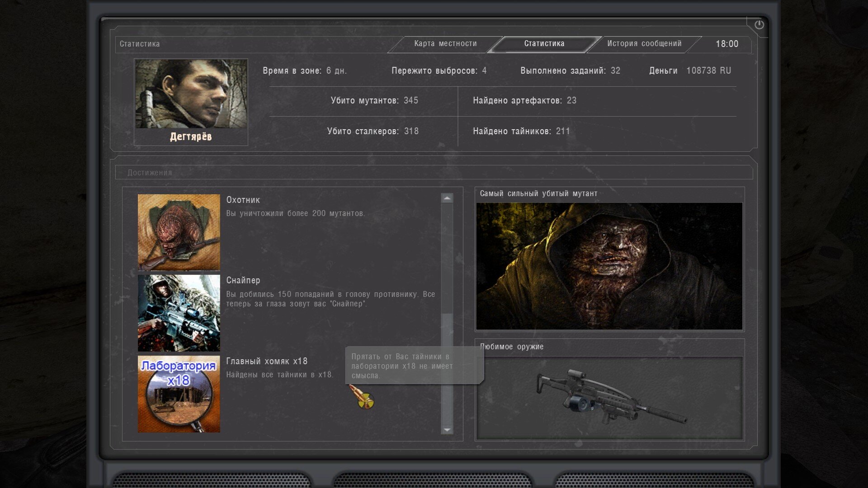Click the favorite weapon rifle image
This screenshot has width=868, height=488.
tap(609, 398)
